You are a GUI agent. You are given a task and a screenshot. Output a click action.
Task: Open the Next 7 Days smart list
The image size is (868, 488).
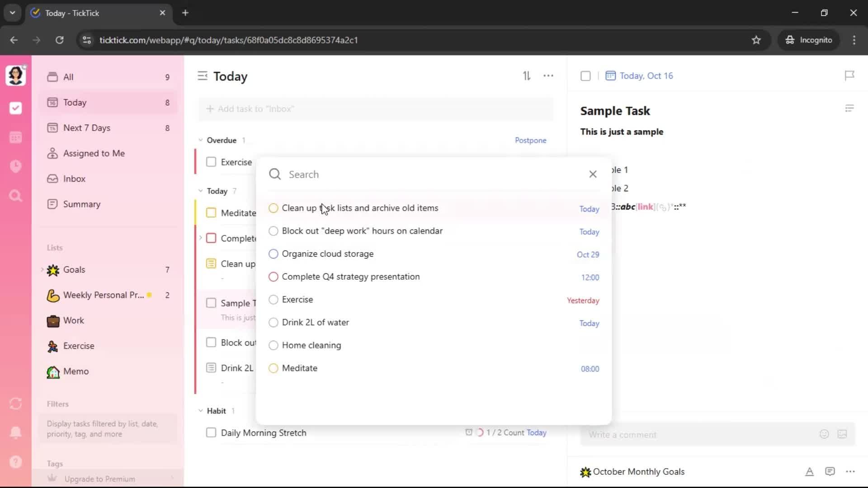coord(87,128)
